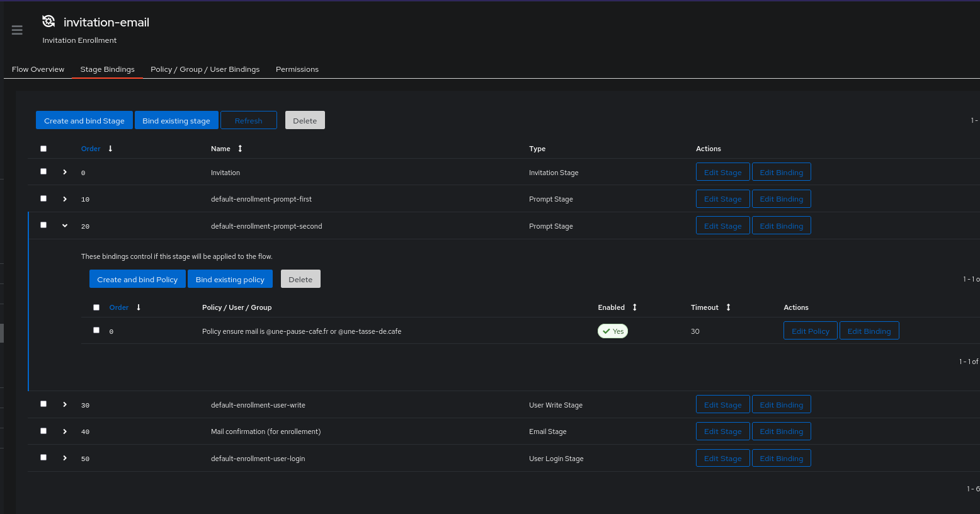Screen dimensions: 980x514
Task: Click the Yes enabled status badge
Action: [613, 331]
